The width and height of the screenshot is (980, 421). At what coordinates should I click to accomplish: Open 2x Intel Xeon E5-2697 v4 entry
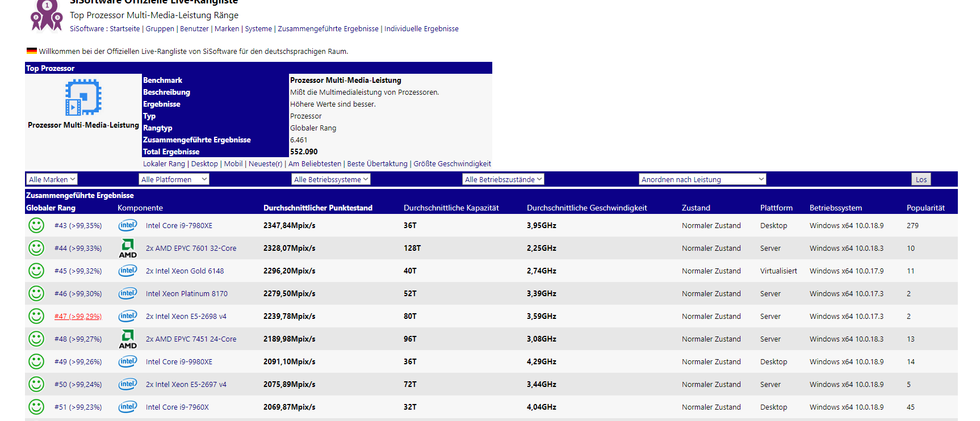pyautogui.click(x=186, y=385)
